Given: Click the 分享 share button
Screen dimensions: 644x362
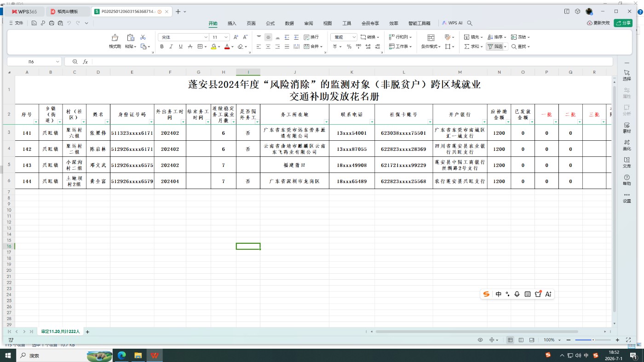Looking at the screenshot, I should click(623, 23).
